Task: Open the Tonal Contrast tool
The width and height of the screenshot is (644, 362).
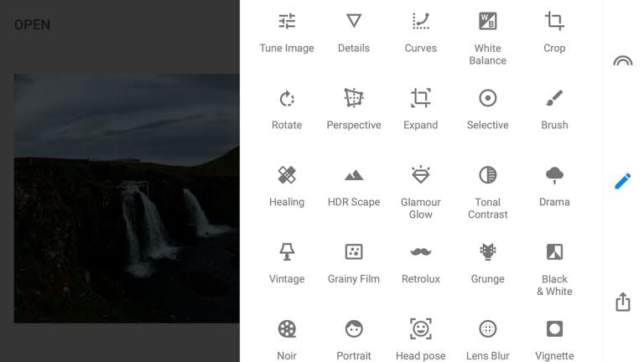Action: point(487,193)
